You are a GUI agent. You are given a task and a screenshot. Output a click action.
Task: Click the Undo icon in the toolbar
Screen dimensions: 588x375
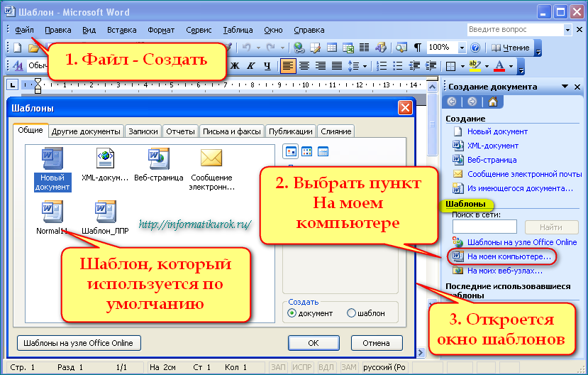[x=246, y=48]
